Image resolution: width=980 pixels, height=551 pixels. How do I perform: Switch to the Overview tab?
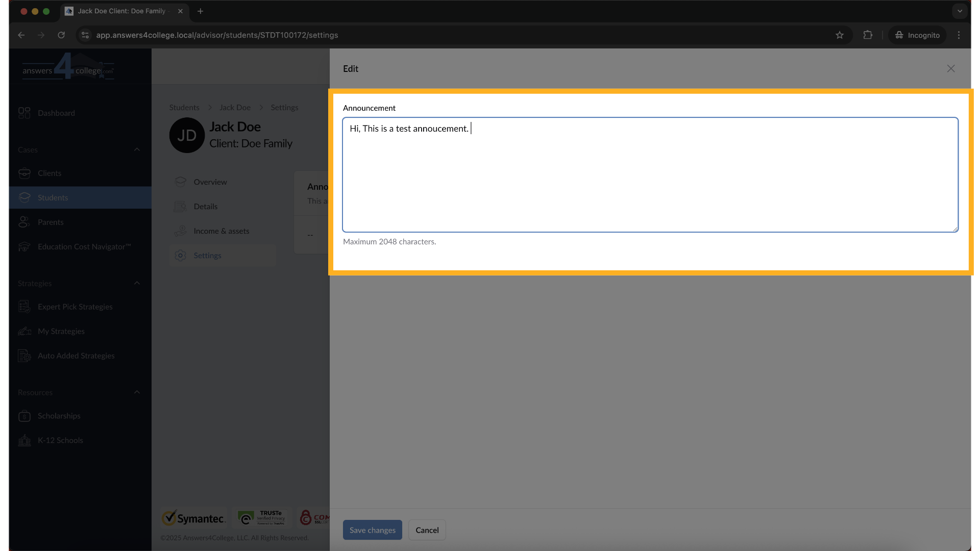point(210,182)
